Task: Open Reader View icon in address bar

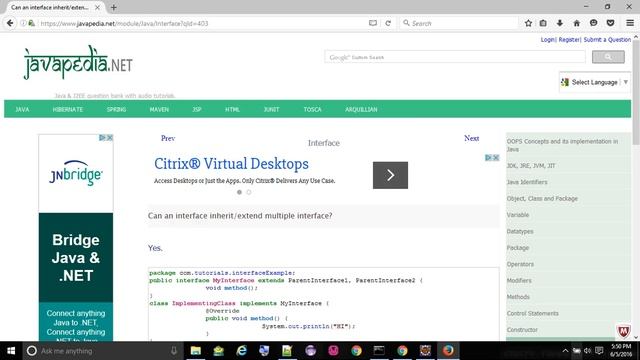Action: pos(373,23)
